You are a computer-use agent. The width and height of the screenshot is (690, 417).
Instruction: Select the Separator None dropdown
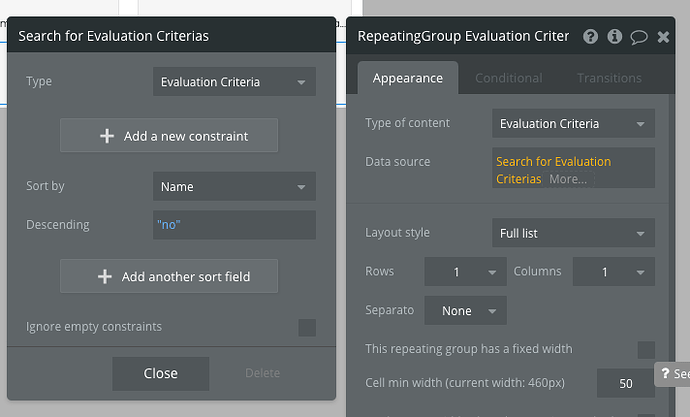[x=465, y=311]
